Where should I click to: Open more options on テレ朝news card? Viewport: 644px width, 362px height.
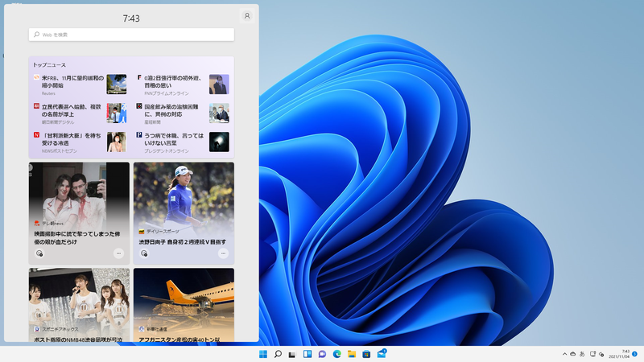(x=118, y=253)
